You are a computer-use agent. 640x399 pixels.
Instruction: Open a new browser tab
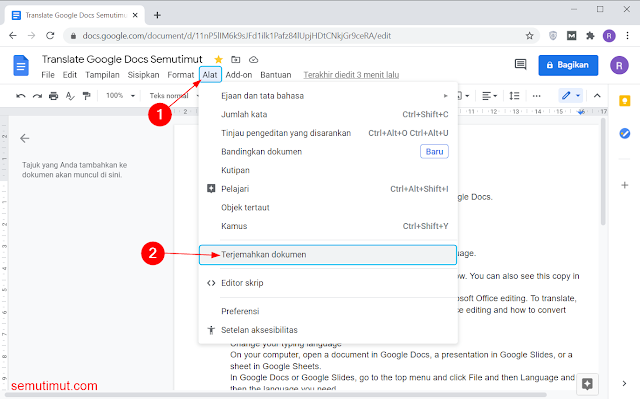coord(157,16)
